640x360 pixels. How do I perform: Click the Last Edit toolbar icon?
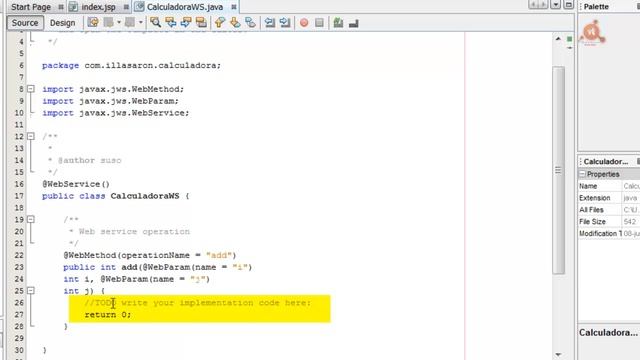[93, 22]
